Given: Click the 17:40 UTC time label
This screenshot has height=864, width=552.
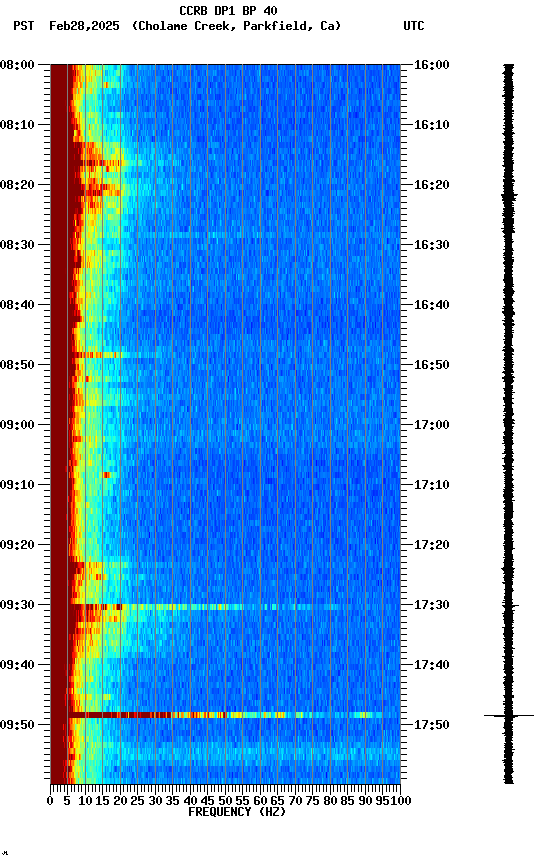Looking at the screenshot, I should coord(431,666).
